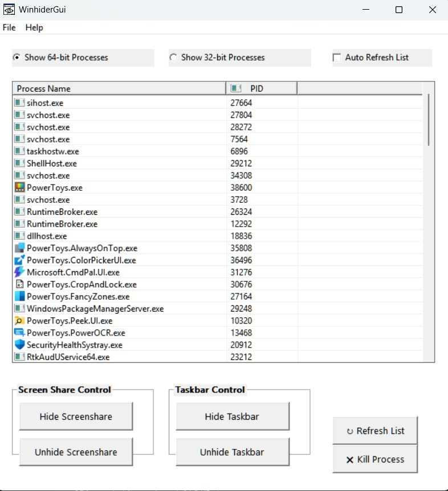
Task: Select Show 64-bit Processes radio button
Action: click(17, 58)
